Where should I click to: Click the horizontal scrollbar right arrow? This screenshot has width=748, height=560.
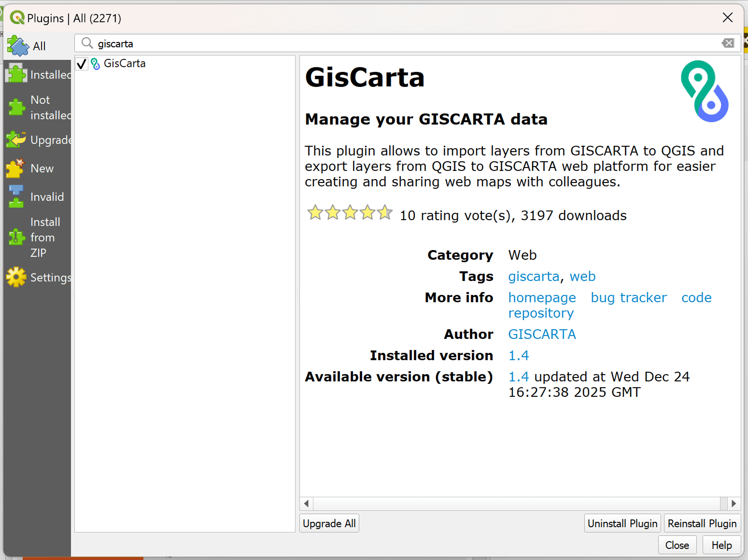734,504
